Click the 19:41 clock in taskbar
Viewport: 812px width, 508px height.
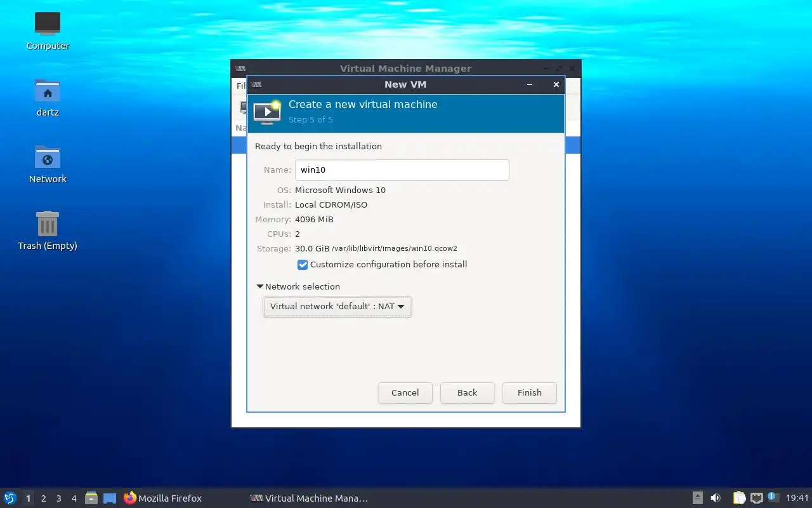(797, 498)
